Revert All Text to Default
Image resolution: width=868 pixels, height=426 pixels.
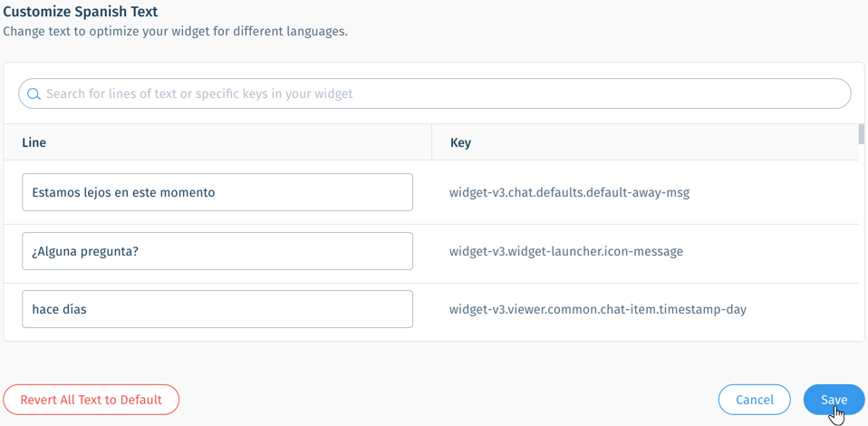(92, 400)
